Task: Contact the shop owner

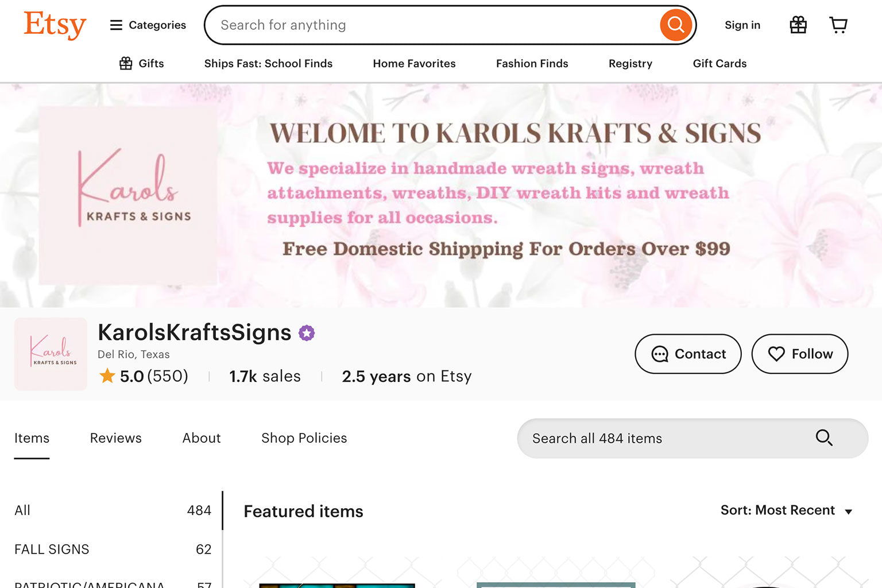Action: tap(688, 354)
